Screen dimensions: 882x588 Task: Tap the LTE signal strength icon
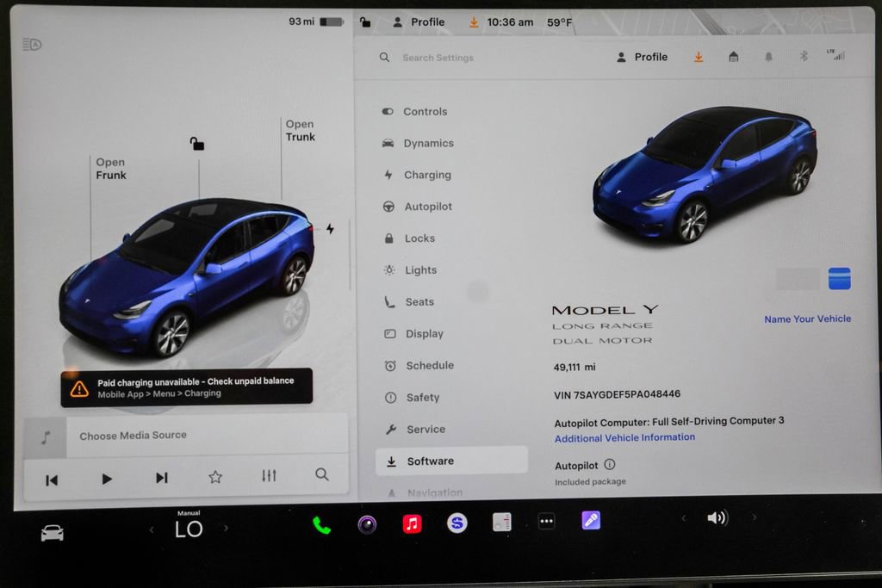(835, 54)
